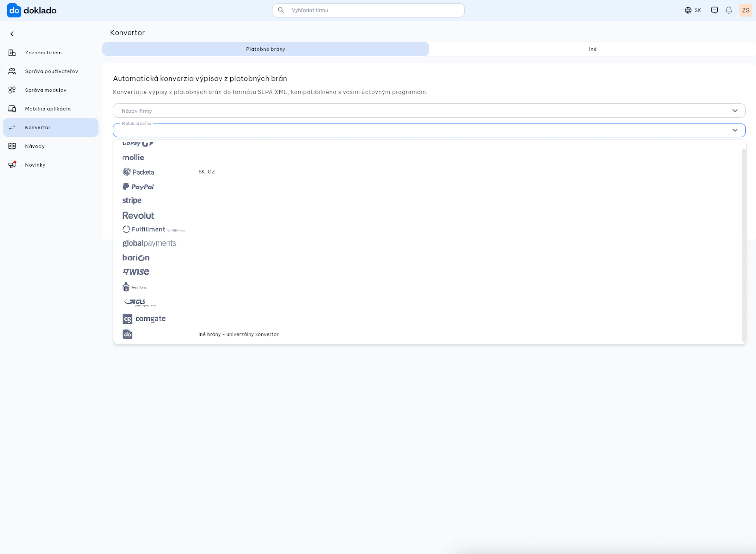Image resolution: width=756 pixels, height=554 pixels.
Task: Click the Konvertor arrows icon
Action: point(12,128)
